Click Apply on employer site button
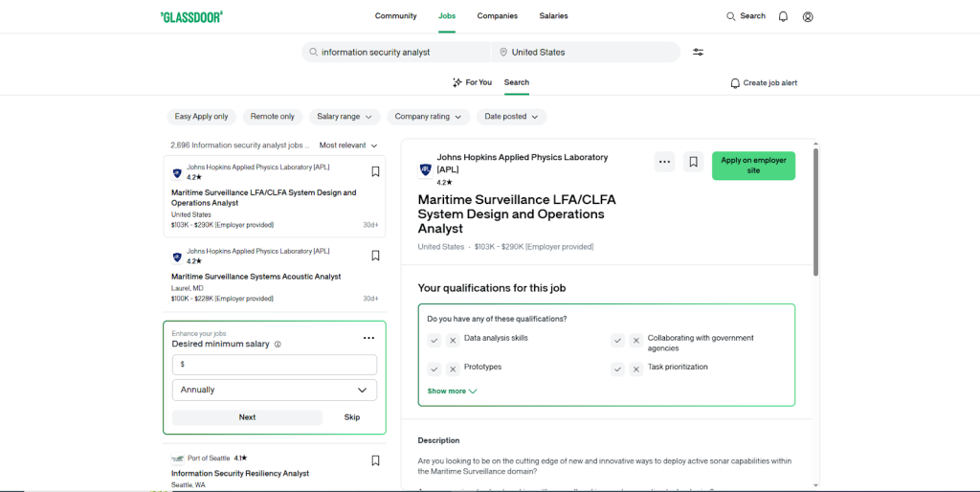980x492 pixels. click(x=754, y=166)
